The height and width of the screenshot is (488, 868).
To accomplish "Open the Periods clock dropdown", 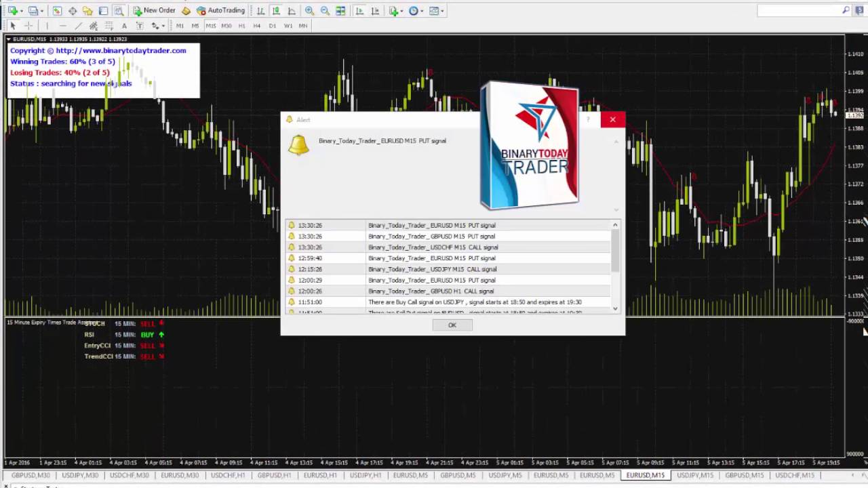I will point(416,11).
